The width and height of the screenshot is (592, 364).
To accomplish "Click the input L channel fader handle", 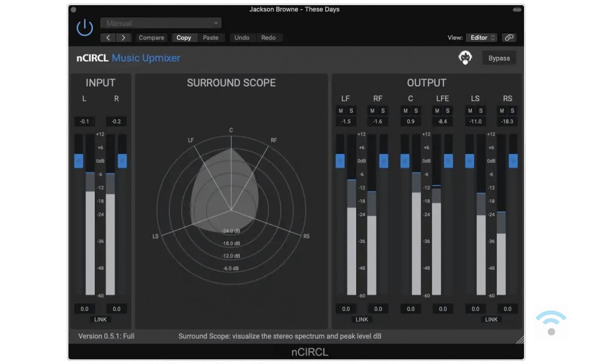I will [x=79, y=161].
